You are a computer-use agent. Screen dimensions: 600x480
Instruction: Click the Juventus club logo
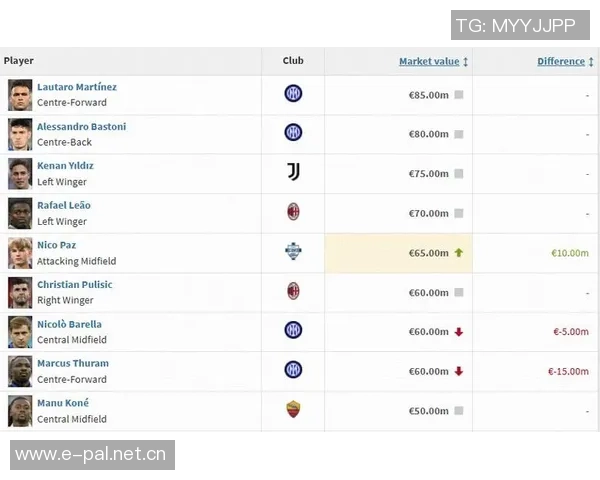pyautogui.click(x=293, y=173)
